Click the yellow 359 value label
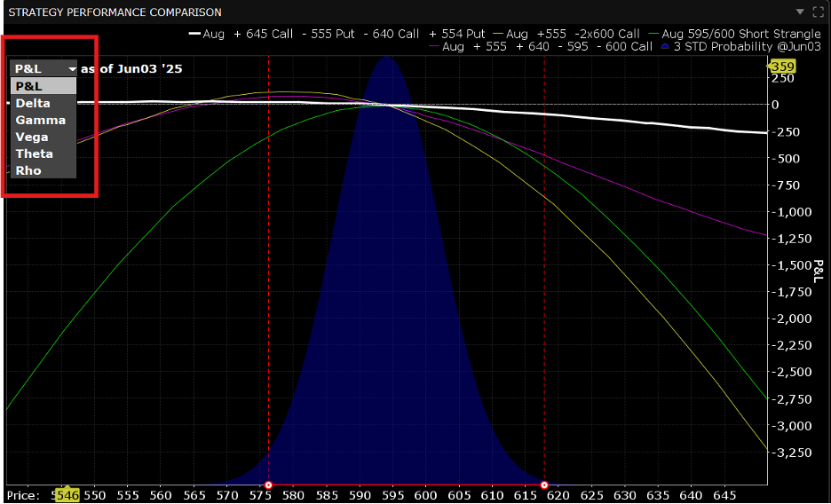The image size is (831, 504). point(782,67)
